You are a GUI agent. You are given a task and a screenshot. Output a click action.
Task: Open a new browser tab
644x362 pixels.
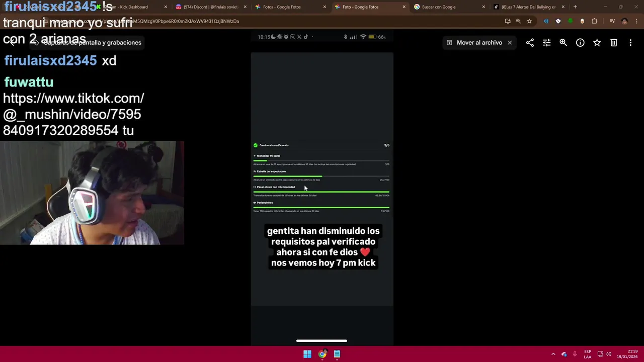point(575,7)
